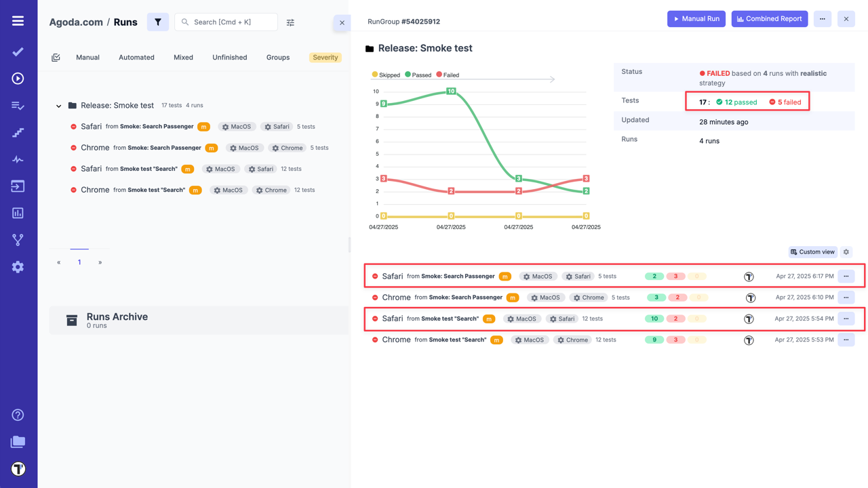
Task: Open the Settings gear in sidebar
Action: point(18,267)
